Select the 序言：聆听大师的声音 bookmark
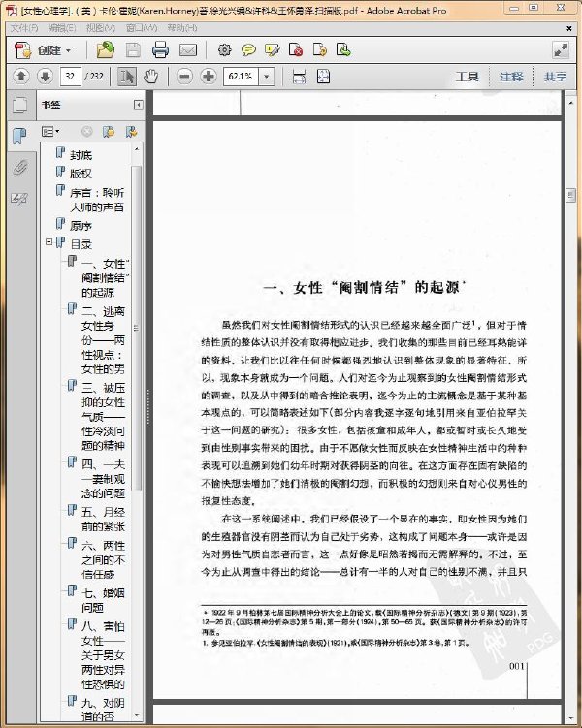Viewport: 582px width, 728px height. click(x=97, y=200)
